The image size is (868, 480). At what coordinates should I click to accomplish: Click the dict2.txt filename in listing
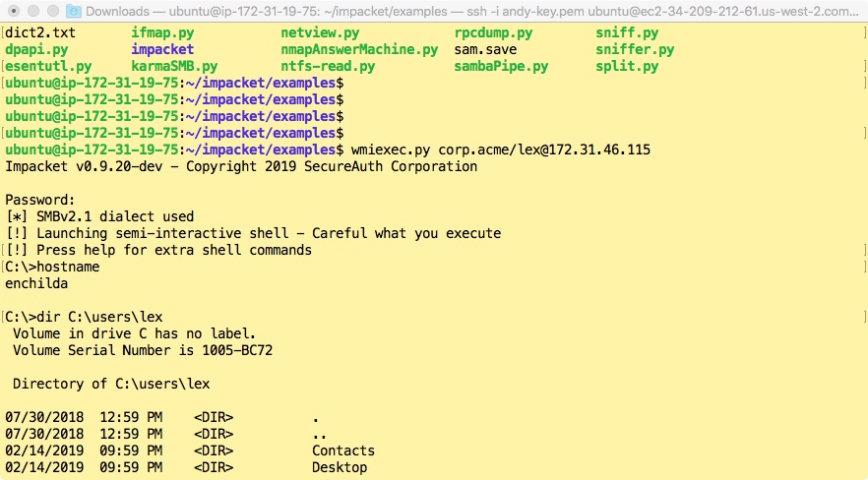(x=40, y=32)
